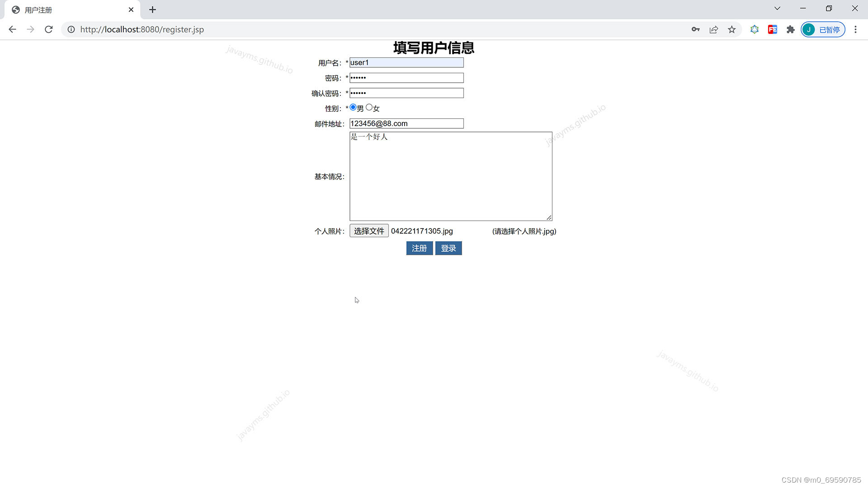Open the Extensions puzzle icon

pyautogui.click(x=790, y=29)
